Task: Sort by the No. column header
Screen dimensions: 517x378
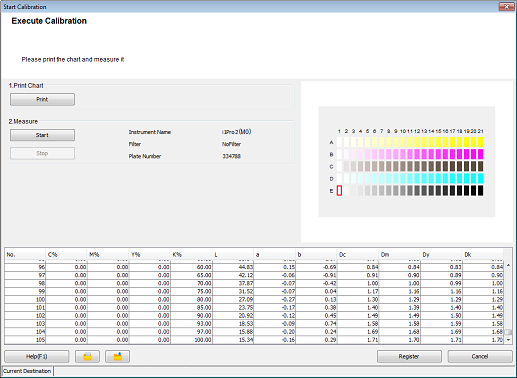Action: [25, 255]
